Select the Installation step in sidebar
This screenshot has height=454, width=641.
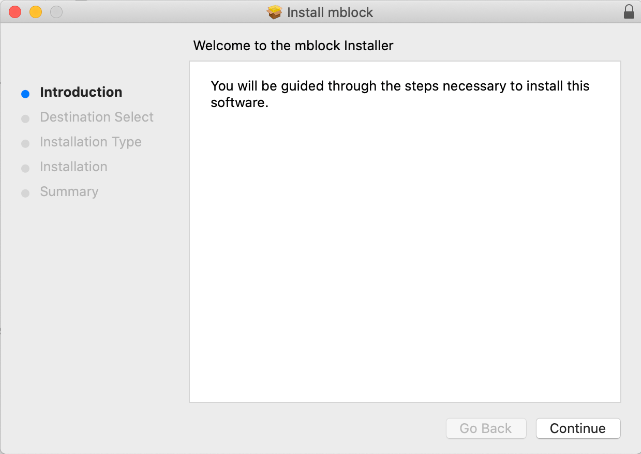pos(74,167)
